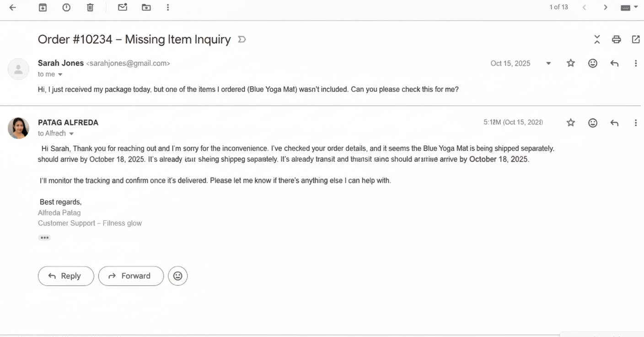Show trimmed content ellipsis

pyautogui.click(x=44, y=238)
